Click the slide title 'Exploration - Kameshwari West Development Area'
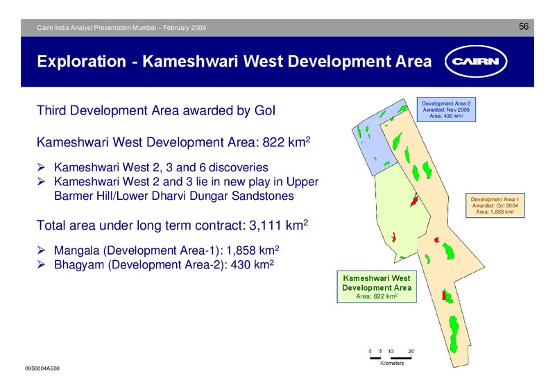Viewport: 555px width, 392px height. click(234, 61)
